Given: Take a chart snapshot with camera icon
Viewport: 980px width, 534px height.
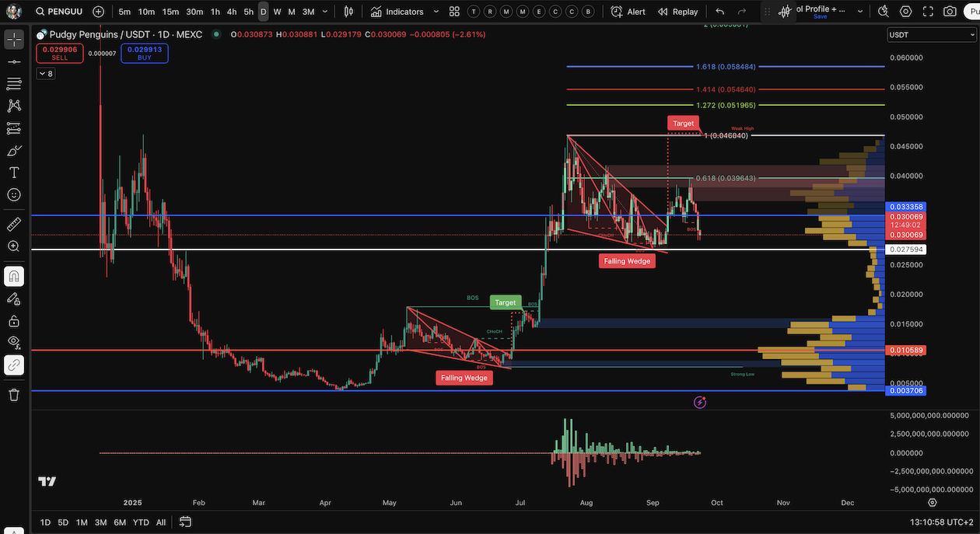Looking at the screenshot, I should click(950, 12).
